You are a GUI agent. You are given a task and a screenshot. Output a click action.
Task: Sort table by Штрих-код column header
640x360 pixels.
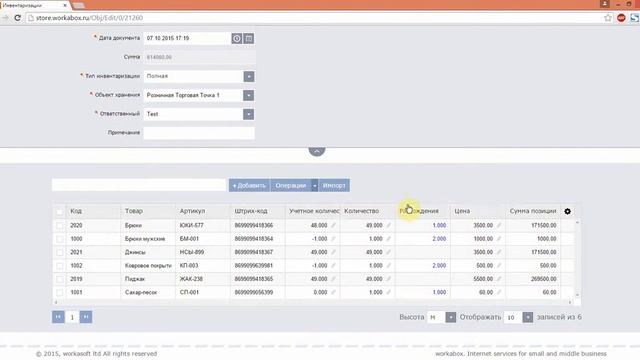pyautogui.click(x=251, y=211)
